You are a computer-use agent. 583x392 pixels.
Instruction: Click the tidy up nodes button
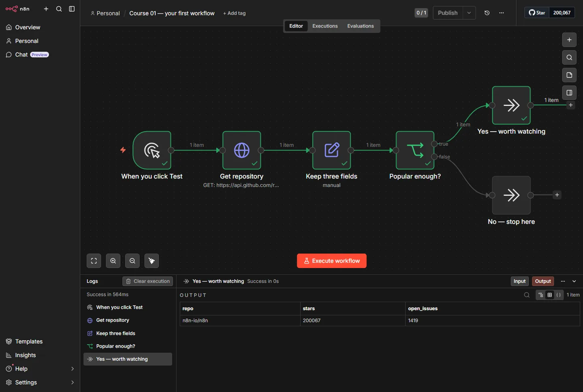[152, 261]
